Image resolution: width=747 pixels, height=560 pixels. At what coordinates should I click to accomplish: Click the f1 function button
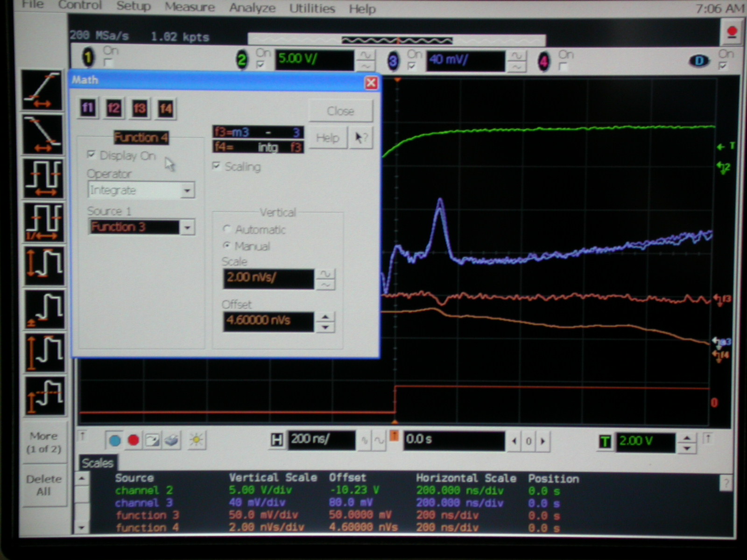(x=88, y=109)
